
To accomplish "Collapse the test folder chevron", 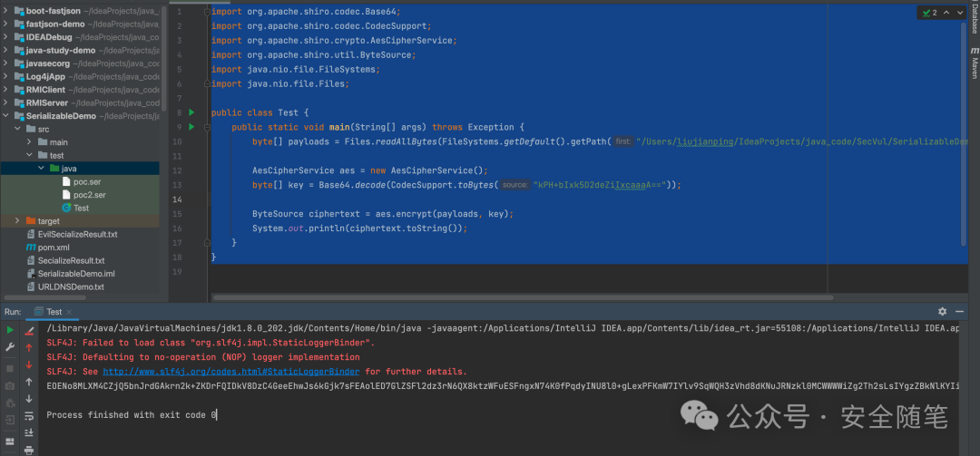I will [29, 155].
